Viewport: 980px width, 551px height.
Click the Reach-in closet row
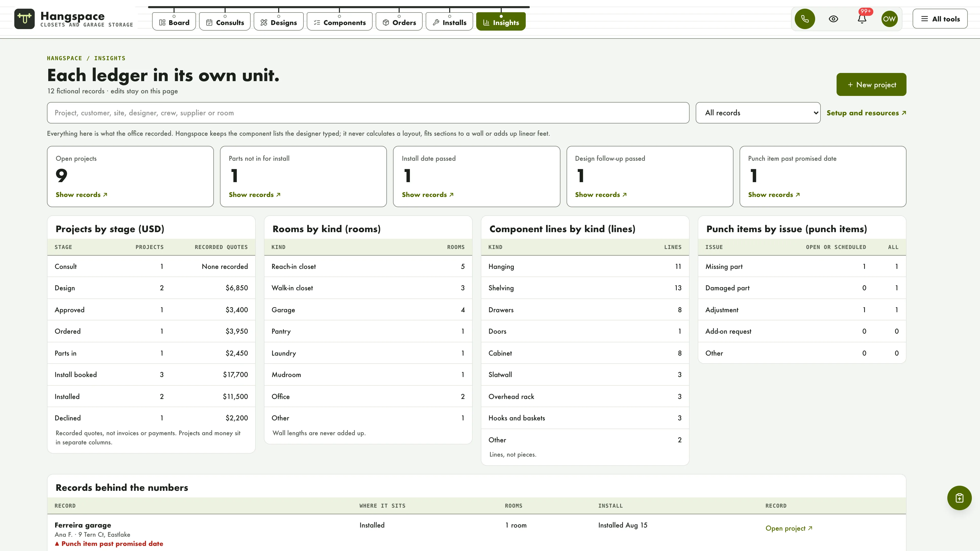[368, 267]
